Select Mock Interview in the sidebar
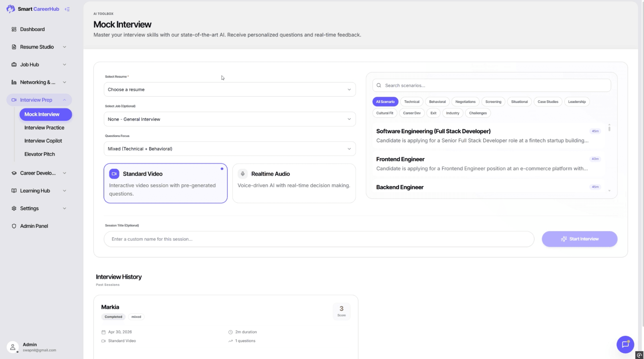Image resolution: width=644 pixels, height=359 pixels. click(x=46, y=114)
